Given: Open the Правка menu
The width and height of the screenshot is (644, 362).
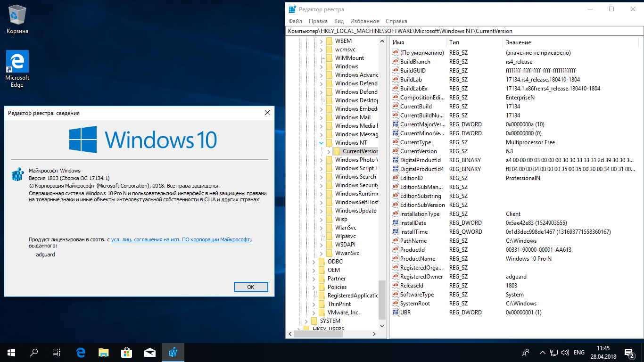Looking at the screenshot, I should [x=318, y=21].
